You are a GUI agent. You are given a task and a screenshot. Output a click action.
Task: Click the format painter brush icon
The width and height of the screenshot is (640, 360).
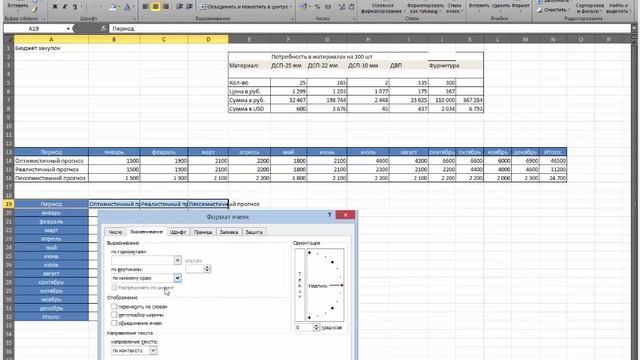click(35, 9)
